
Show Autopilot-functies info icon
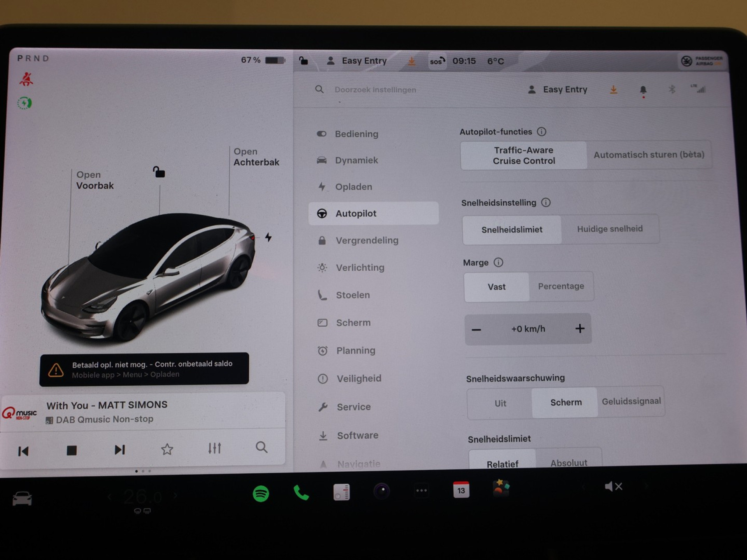[542, 132]
